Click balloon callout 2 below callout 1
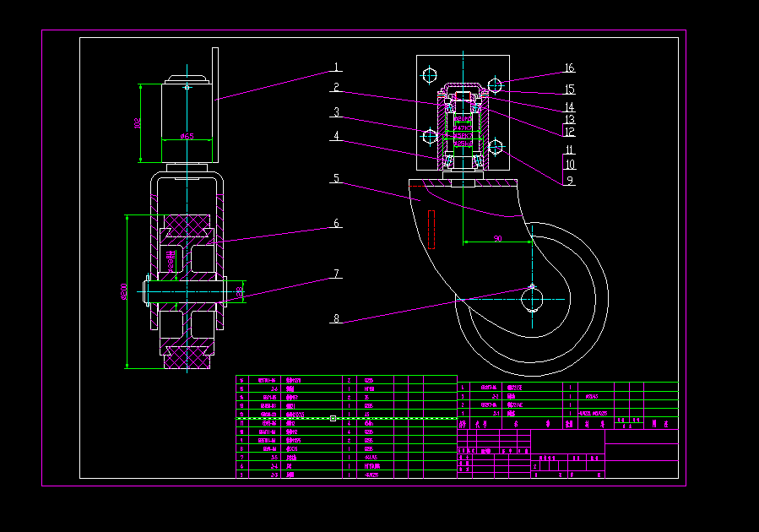This screenshot has height=532, width=759. (x=335, y=87)
